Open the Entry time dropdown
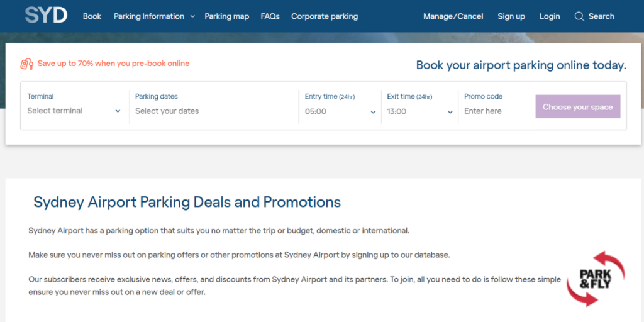The image size is (644, 322). pyautogui.click(x=340, y=111)
